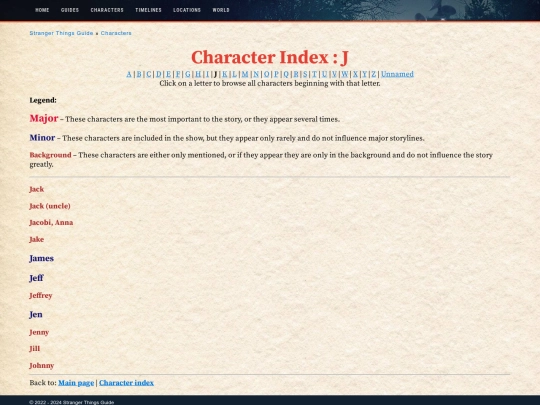
Task: Browse characters starting with T
Action: 314,74
